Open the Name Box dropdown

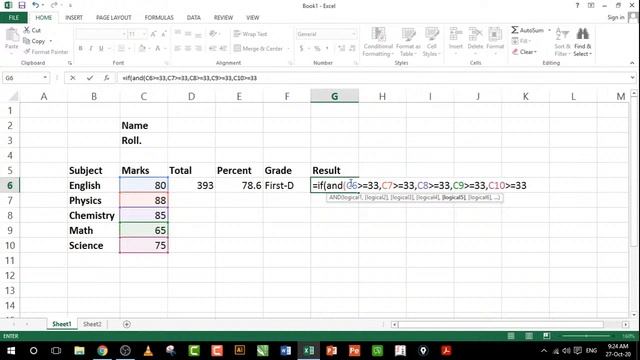pyautogui.click(x=45, y=78)
